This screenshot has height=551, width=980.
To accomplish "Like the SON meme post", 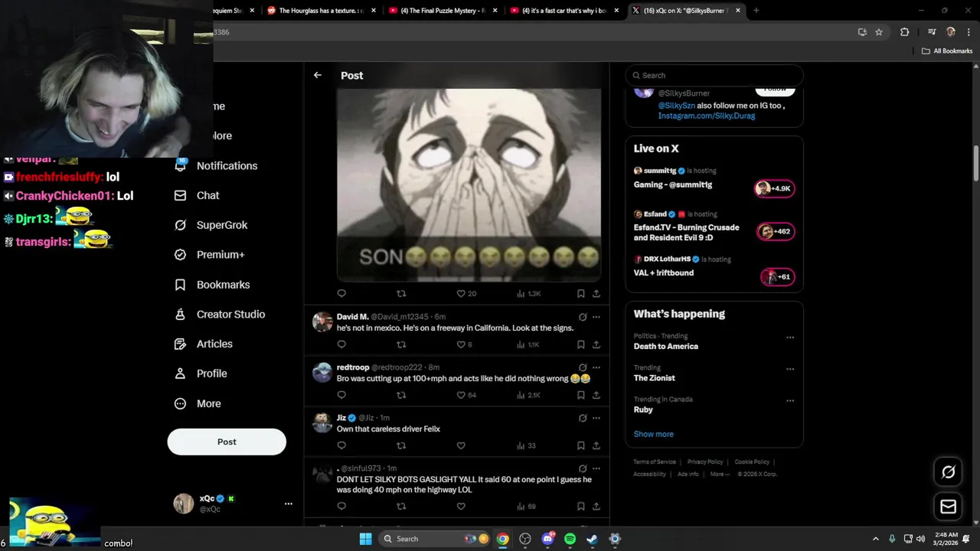I will pos(461,293).
